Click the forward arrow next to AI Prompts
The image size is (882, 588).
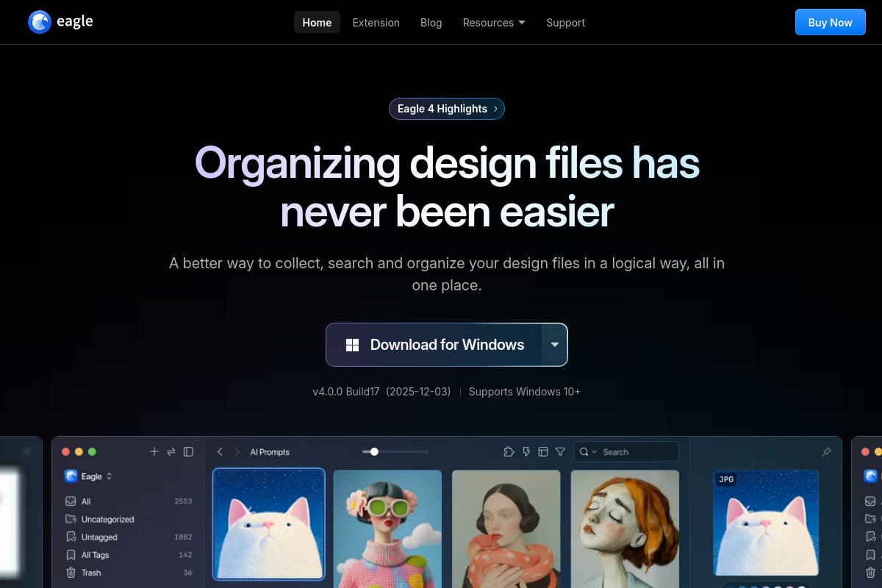pos(237,452)
